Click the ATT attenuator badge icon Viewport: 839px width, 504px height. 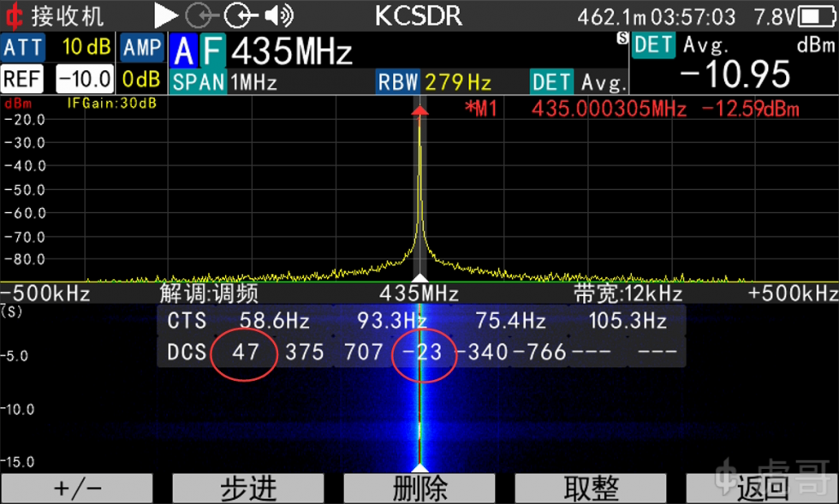(x=23, y=48)
